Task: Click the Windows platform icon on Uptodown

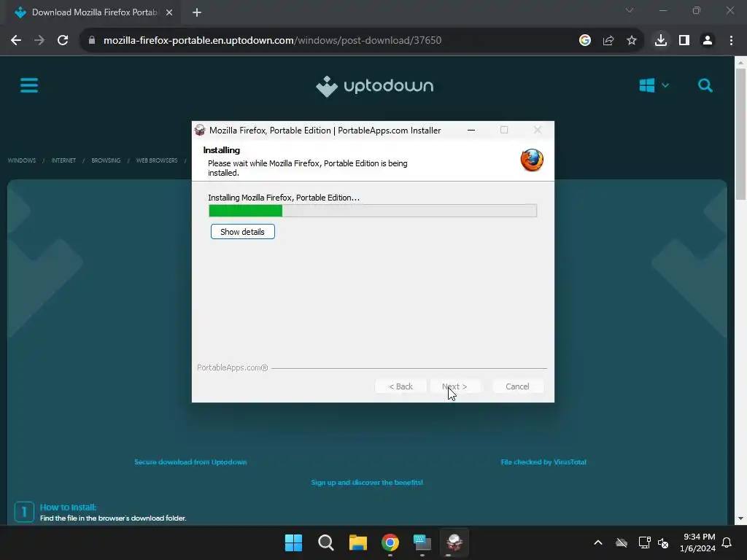Action: [646, 86]
